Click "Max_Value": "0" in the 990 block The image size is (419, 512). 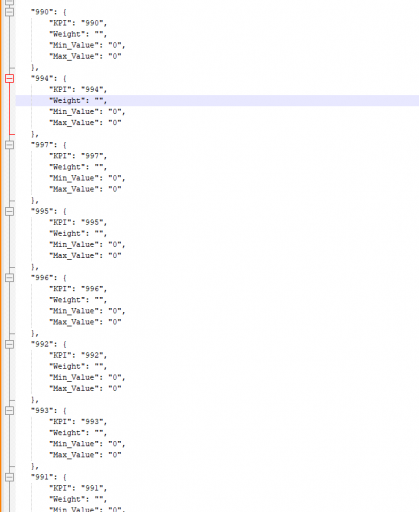tap(85, 56)
